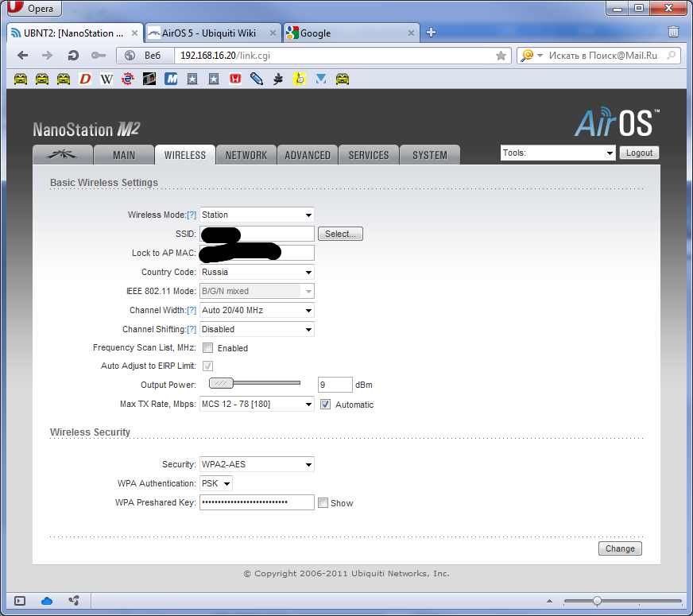Viewport: 693px width, 616px height.
Task: Bookmark this page with the star icon
Action: coord(501,55)
